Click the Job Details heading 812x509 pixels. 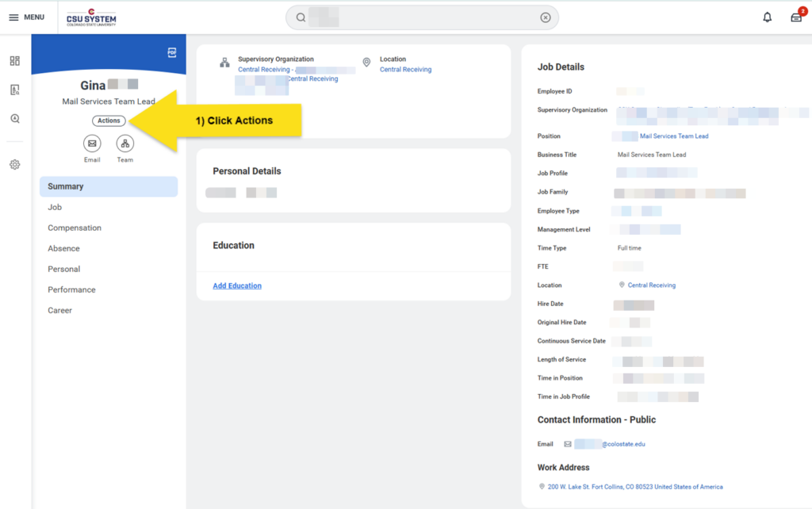561,67
